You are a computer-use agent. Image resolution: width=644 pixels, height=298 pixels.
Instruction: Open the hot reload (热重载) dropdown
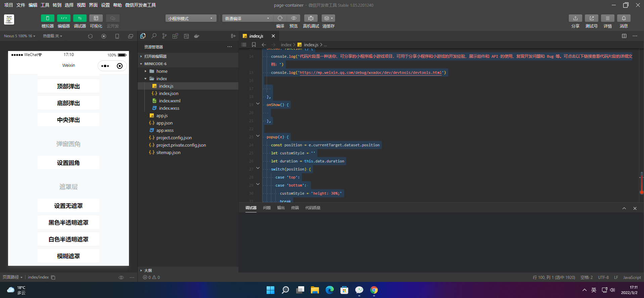tap(52, 36)
